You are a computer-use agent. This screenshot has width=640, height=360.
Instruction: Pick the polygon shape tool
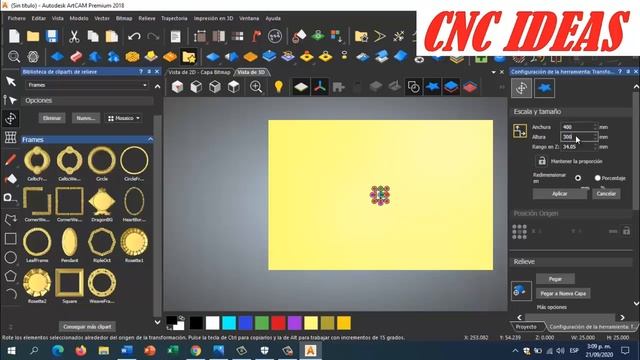[x=11, y=276]
